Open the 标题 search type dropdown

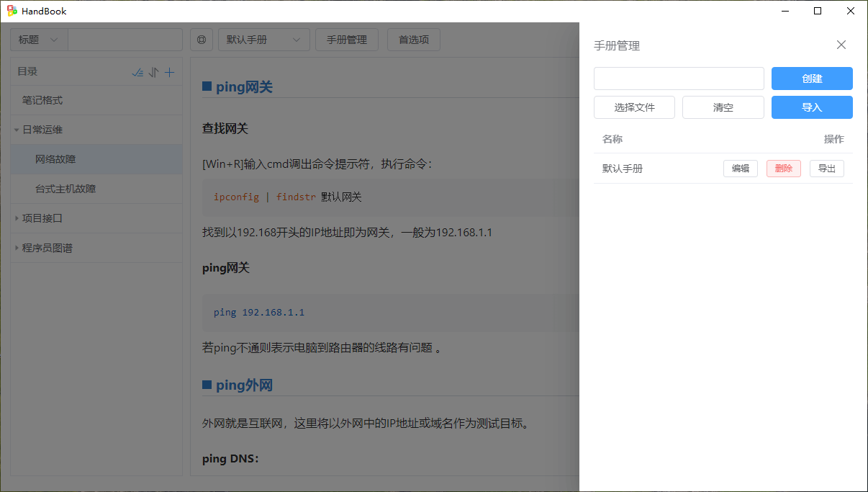click(x=39, y=40)
